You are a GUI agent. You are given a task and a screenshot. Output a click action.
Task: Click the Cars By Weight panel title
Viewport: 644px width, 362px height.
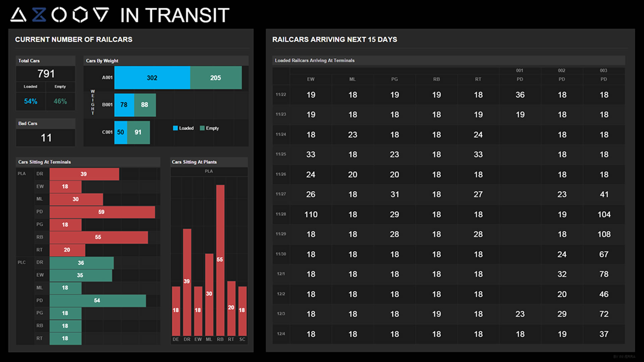pyautogui.click(x=102, y=61)
